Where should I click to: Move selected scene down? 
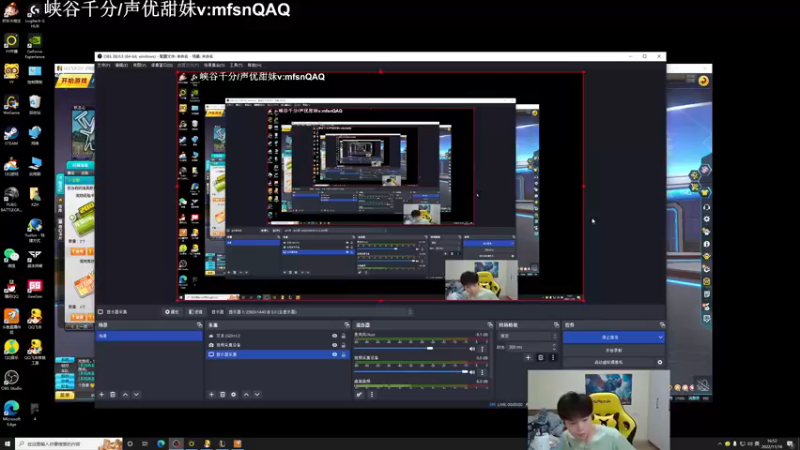click(x=136, y=394)
